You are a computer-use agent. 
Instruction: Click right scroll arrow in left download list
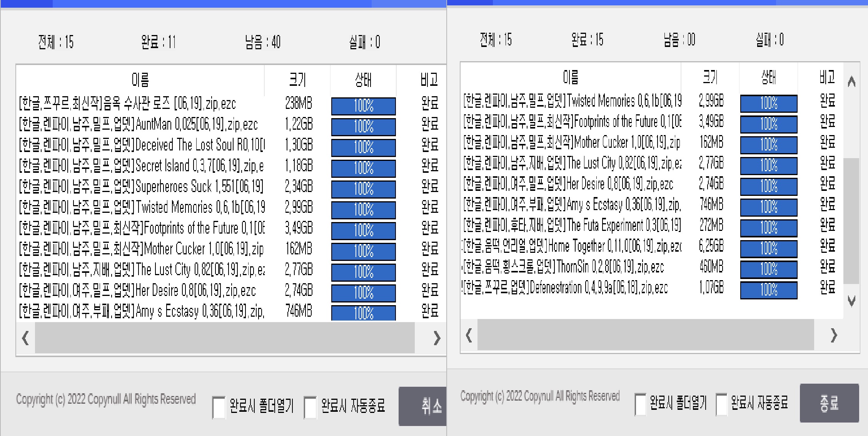[x=436, y=338]
